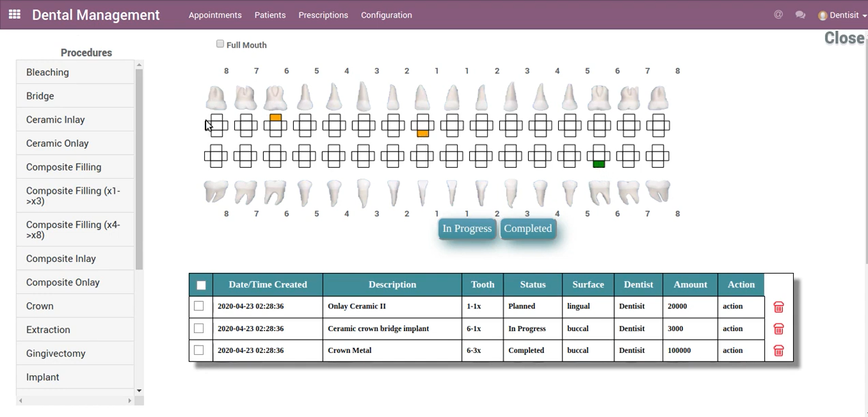Click the procedures list scroll-right arrow
Viewport: 868px width, 417px height.
pyautogui.click(x=129, y=401)
